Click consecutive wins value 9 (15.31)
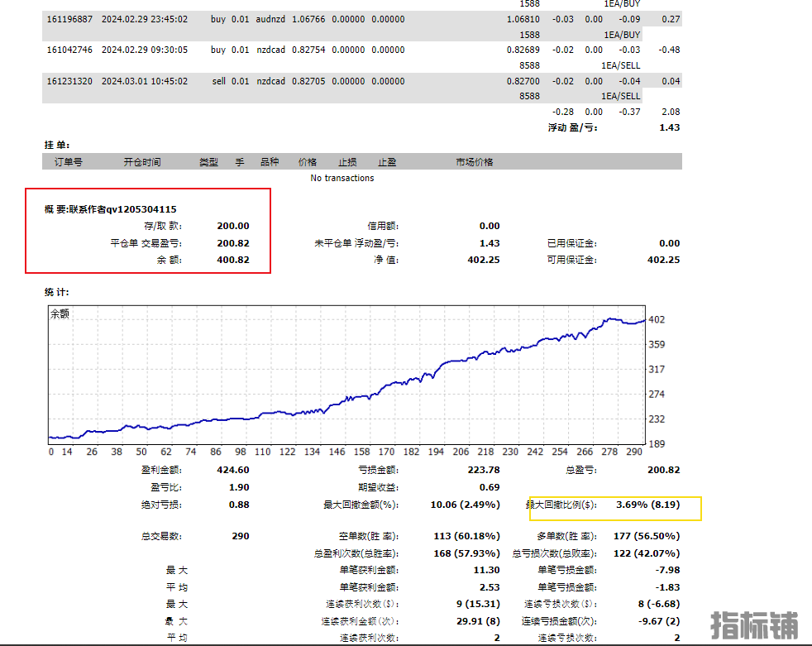812x646 pixels. coord(478,604)
